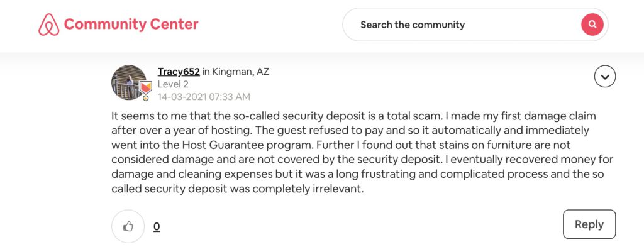The height and width of the screenshot is (247, 644).
Task: Click the Level 2 label
Action: 173,84
